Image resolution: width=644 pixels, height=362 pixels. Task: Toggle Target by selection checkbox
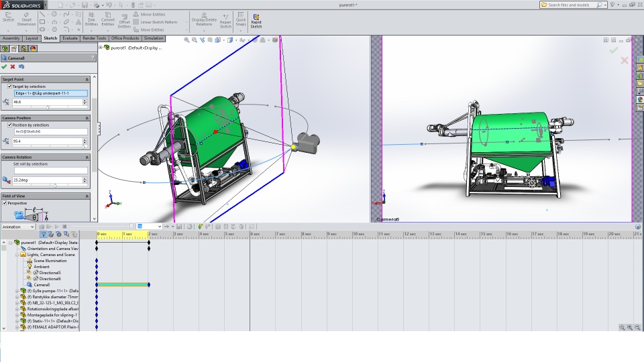(x=9, y=86)
